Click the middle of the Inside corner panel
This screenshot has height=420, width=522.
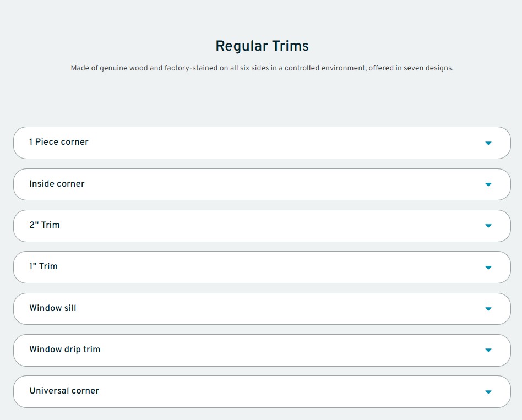pyautogui.click(x=262, y=184)
